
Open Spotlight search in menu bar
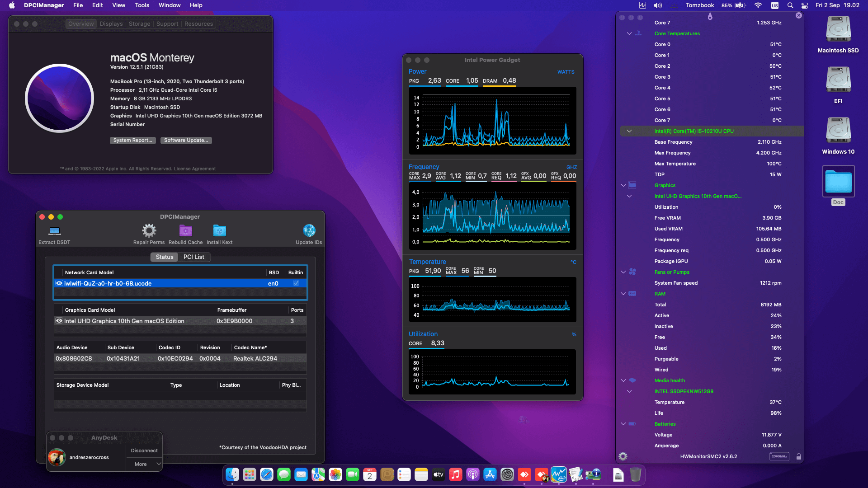790,5
